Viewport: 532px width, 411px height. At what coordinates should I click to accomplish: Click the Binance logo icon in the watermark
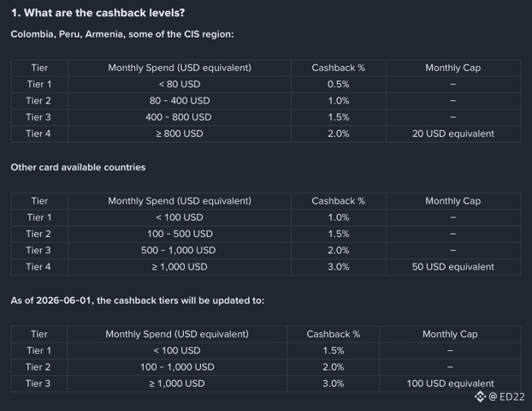pos(480,396)
